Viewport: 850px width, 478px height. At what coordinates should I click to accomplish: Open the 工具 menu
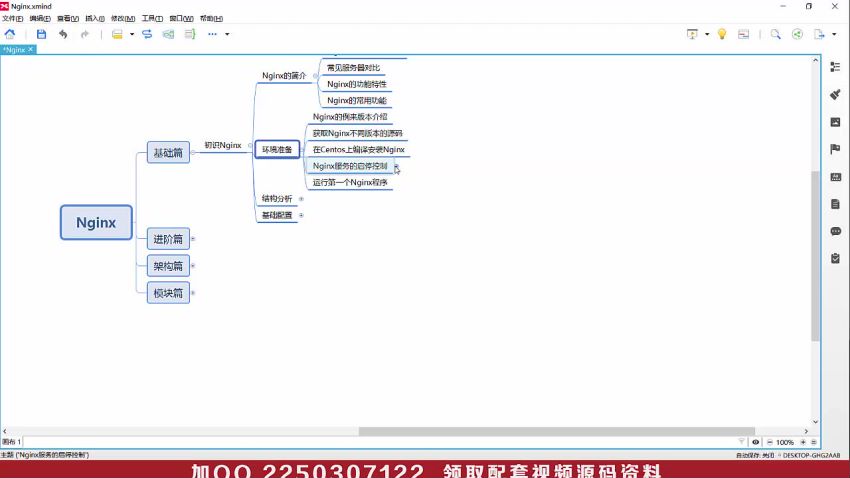pos(152,18)
